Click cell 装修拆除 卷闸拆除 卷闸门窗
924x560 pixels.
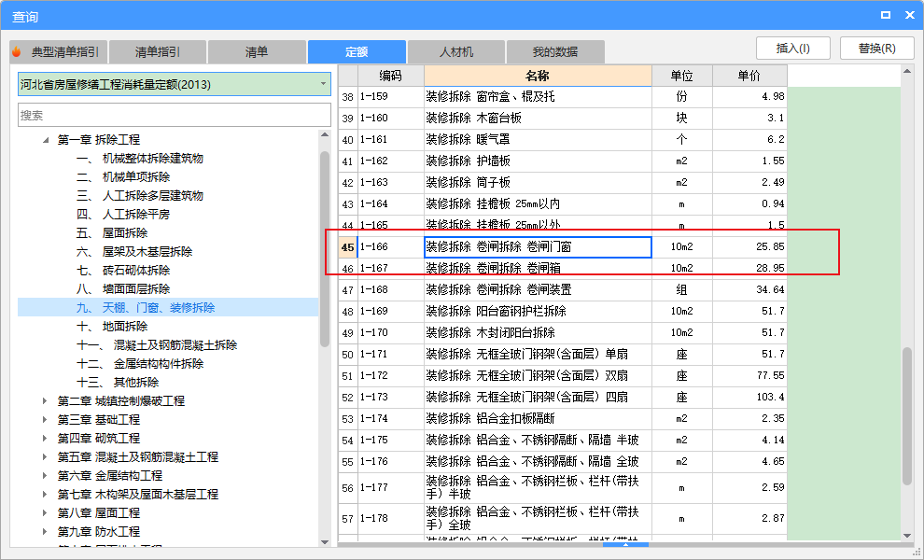tap(538, 247)
